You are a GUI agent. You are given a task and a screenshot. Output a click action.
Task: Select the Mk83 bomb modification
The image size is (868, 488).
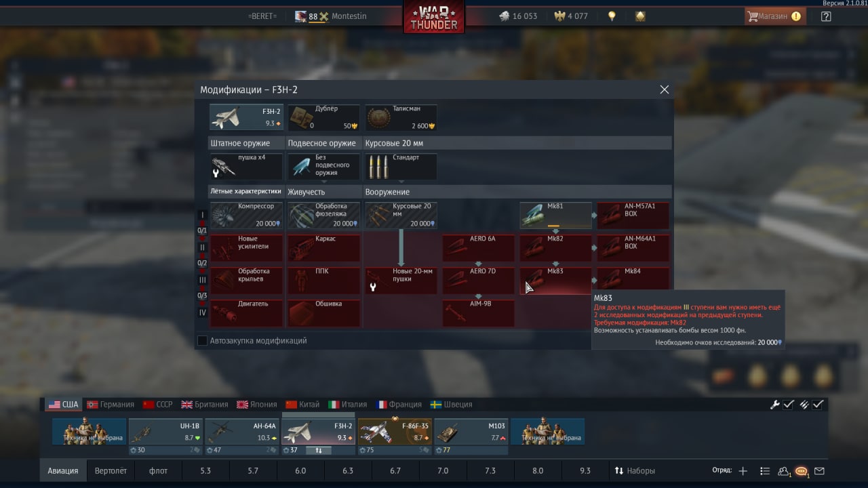556,281
